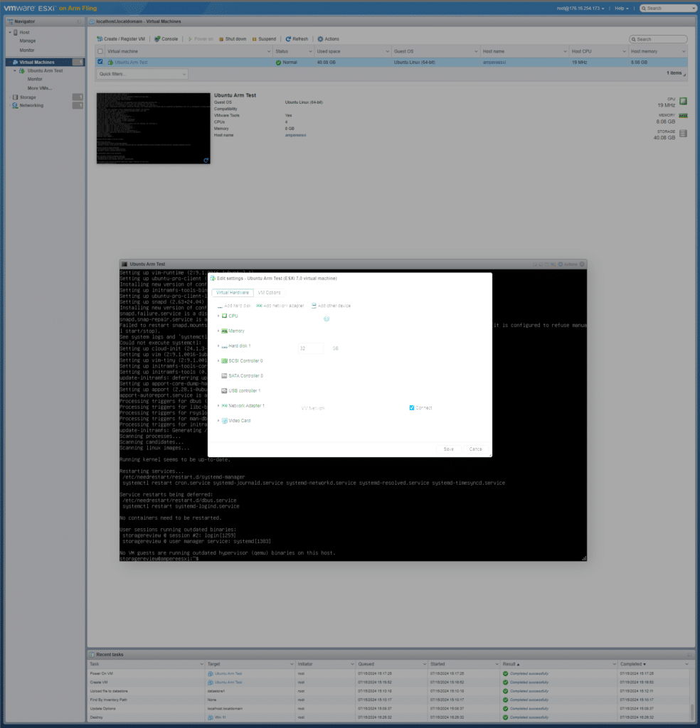This screenshot has width=700, height=728.
Task: Click the Win 11 target link in Destroy task
Action: tap(220, 717)
